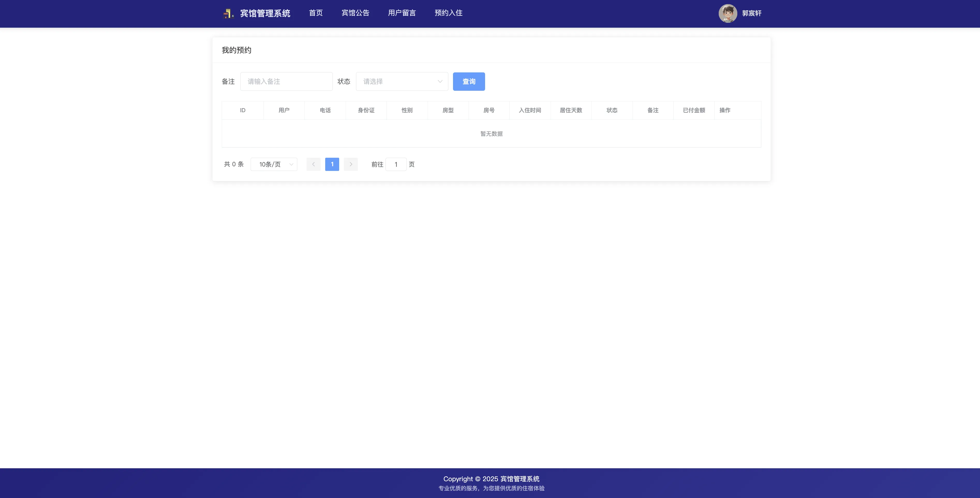Click the 已付金额 column header
The image size is (980, 498).
(694, 110)
